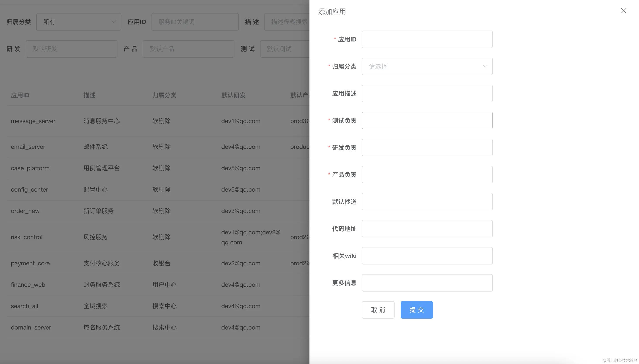Click the 默认研发 filter input
Image resolution: width=639 pixels, height=364 pixels.
[x=72, y=49]
